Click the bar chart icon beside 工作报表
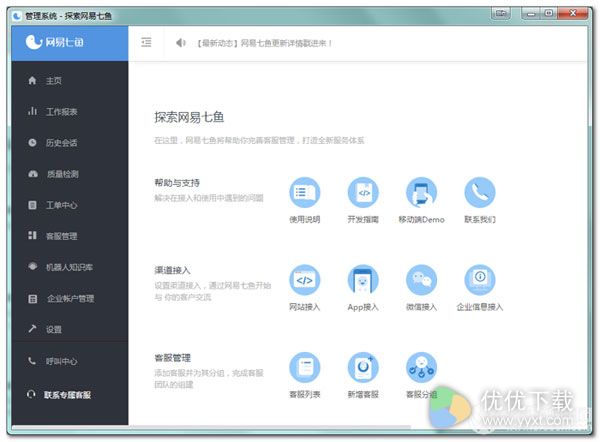Viewport: 600px width, 442px height. click(32, 111)
